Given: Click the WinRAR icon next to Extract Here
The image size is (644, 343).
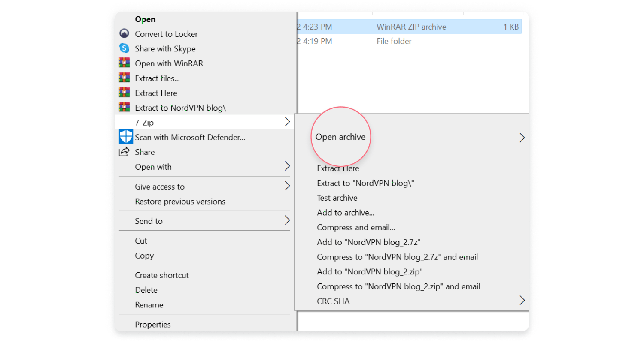Looking at the screenshot, I should [124, 93].
